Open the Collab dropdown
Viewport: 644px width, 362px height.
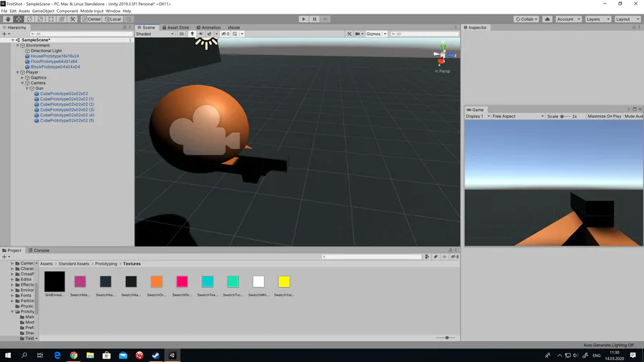(526, 19)
